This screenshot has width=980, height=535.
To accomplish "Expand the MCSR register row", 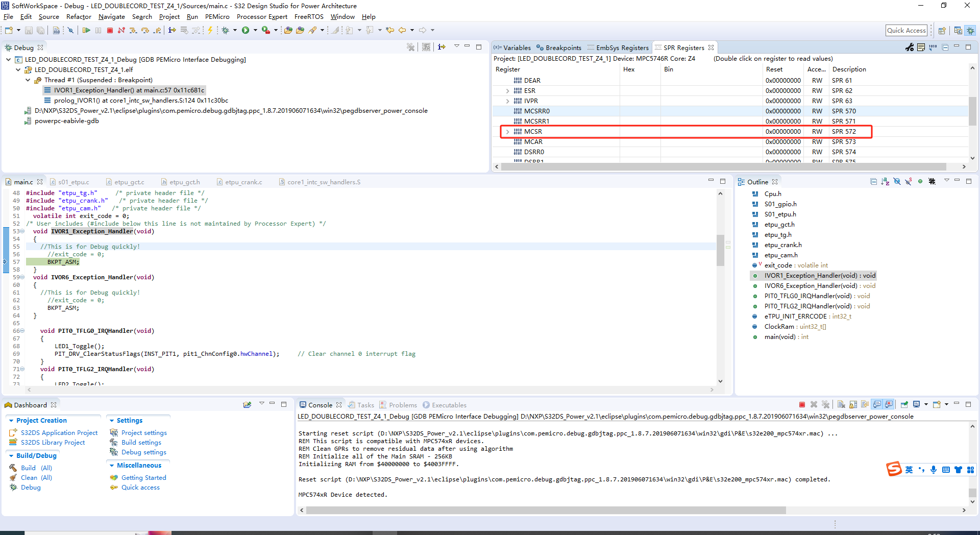I will [x=507, y=132].
